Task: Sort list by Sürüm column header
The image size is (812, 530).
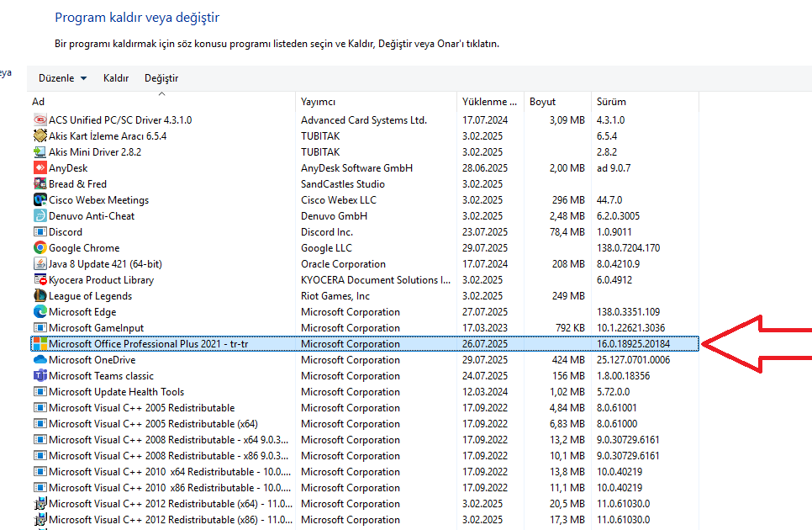Action: pyautogui.click(x=645, y=102)
